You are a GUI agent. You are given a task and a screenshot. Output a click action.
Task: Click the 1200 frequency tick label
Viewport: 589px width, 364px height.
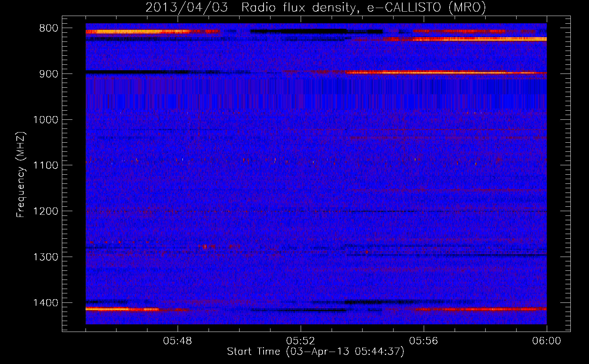(46, 211)
